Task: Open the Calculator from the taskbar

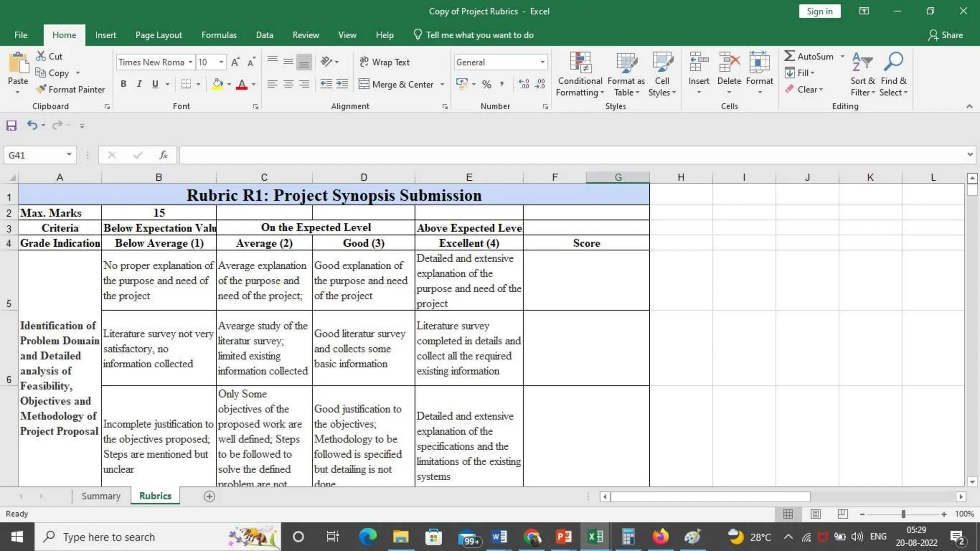Action: coord(628,537)
